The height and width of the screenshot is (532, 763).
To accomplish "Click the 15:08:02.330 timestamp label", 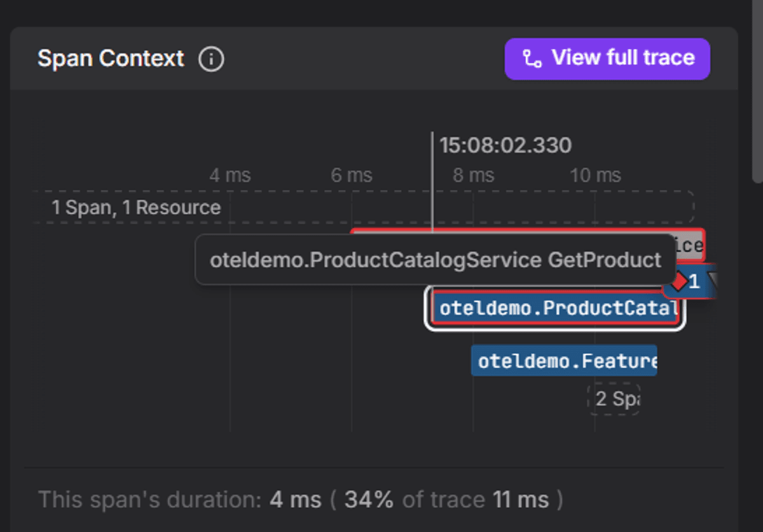I will pos(505,146).
